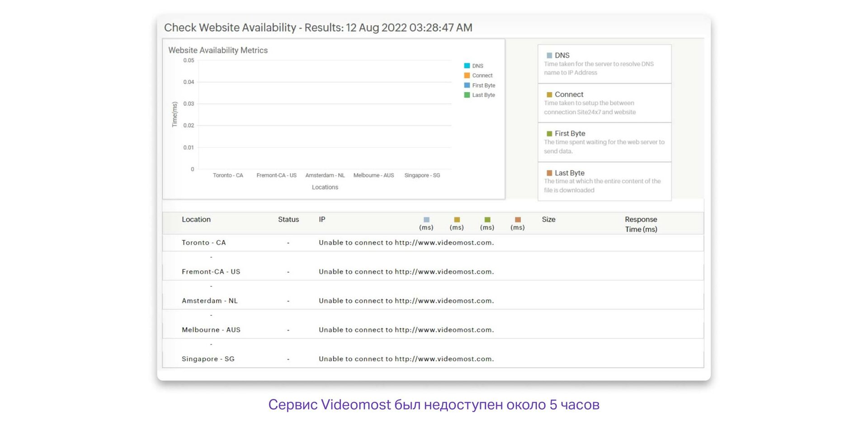The width and height of the screenshot is (868, 422).
Task: Click the Response Time (ms) column header
Action: (641, 224)
